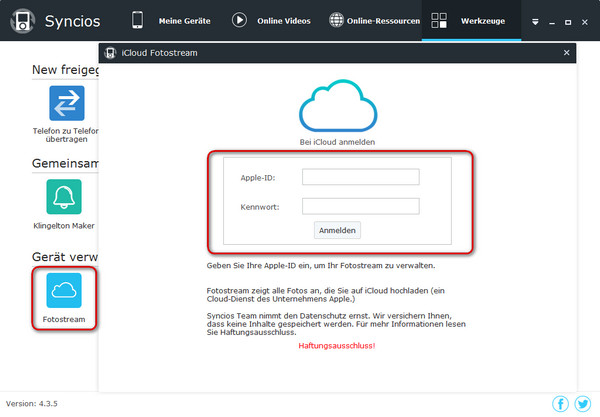Click the globe resources icon
Image resolution: width=600 pixels, height=417 pixels.
pos(336,20)
